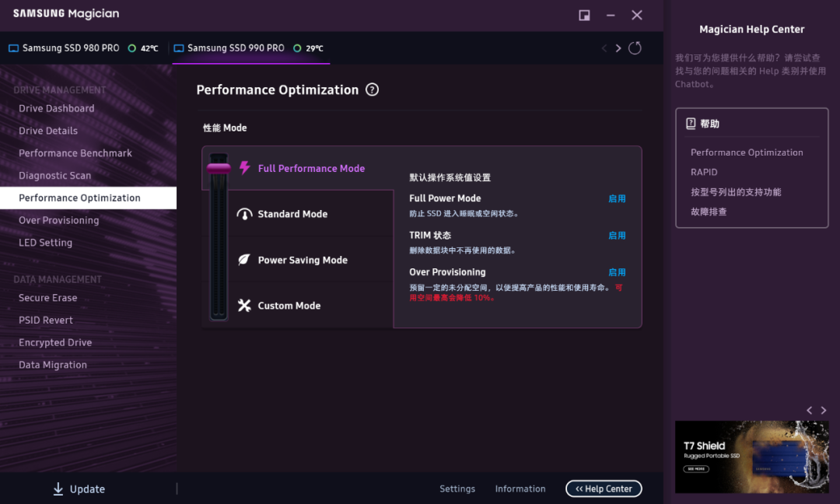Viewport: 840px width, 504px height.
Task: Open the RAPID help topic
Action: [x=704, y=172]
